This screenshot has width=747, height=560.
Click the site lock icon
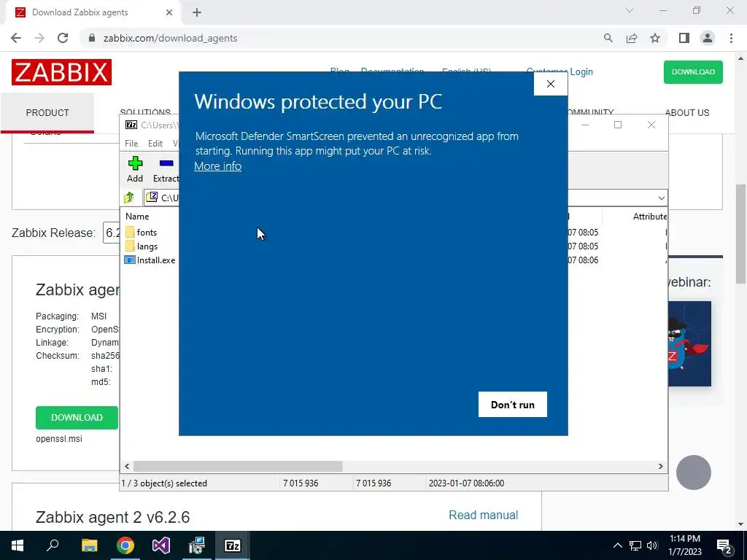pyautogui.click(x=93, y=38)
